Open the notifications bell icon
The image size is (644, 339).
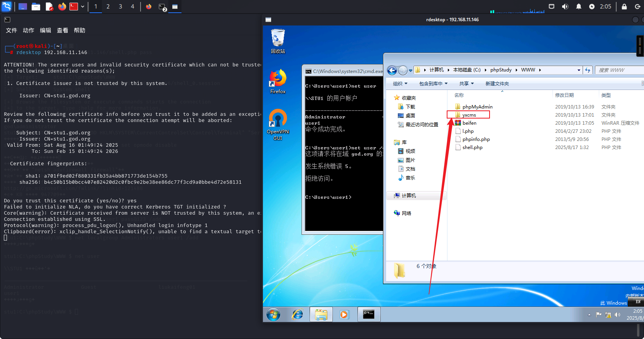click(578, 7)
